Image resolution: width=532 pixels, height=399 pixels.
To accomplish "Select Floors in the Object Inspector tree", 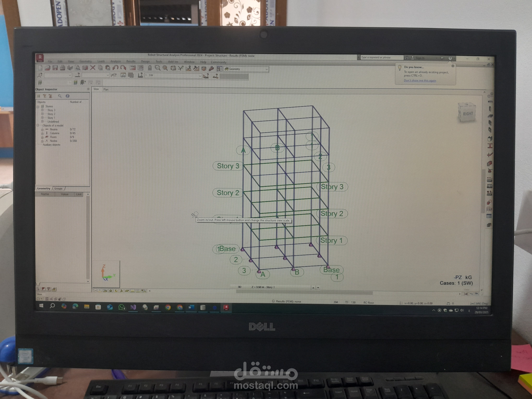I will point(53,137).
